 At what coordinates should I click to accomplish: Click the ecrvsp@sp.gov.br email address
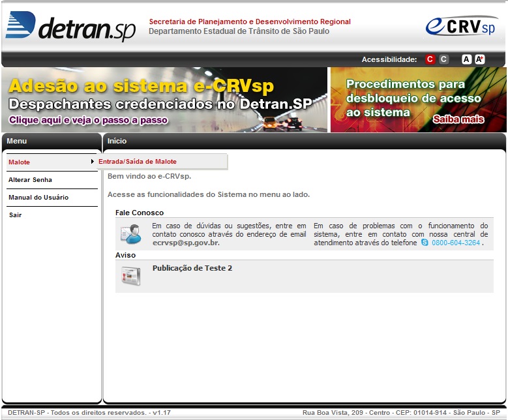[186, 243]
